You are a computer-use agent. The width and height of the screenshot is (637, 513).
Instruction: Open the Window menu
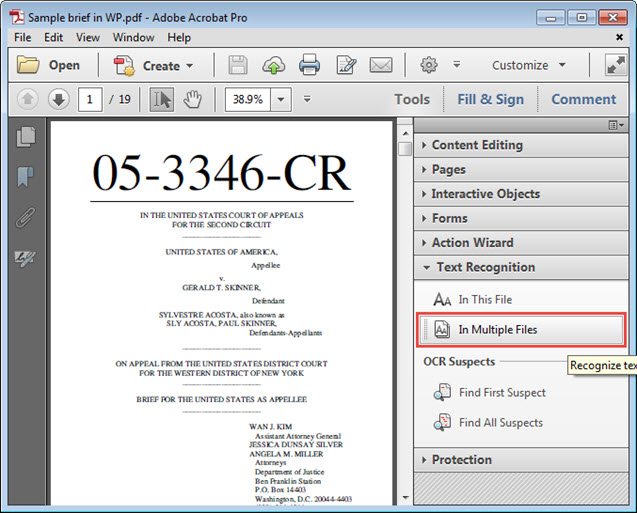(133, 37)
